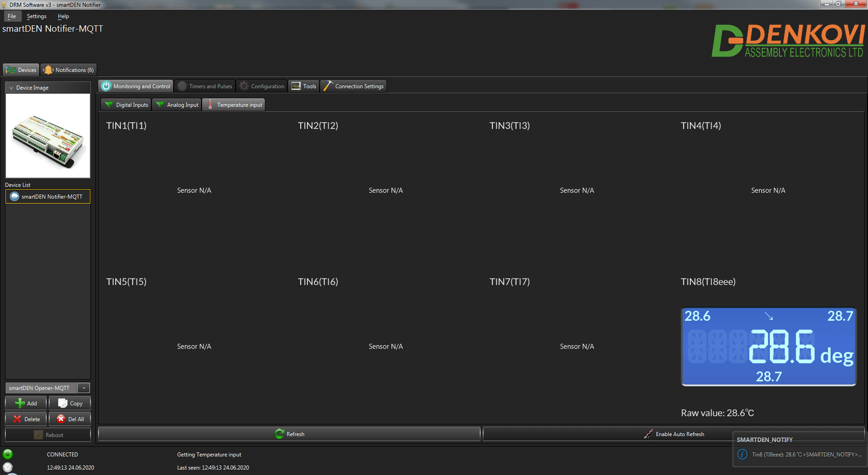Click the green Refresh arrows icon

point(279,434)
